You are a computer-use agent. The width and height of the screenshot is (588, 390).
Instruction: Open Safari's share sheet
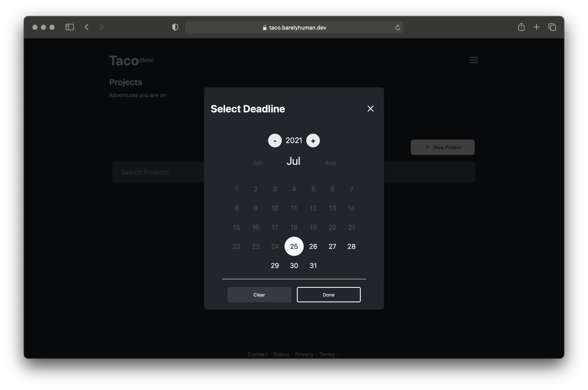tap(522, 27)
